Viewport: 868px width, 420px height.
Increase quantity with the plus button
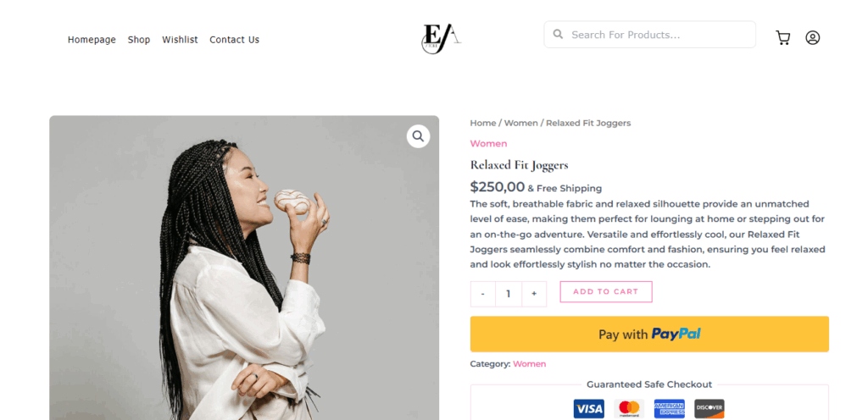pos(534,294)
